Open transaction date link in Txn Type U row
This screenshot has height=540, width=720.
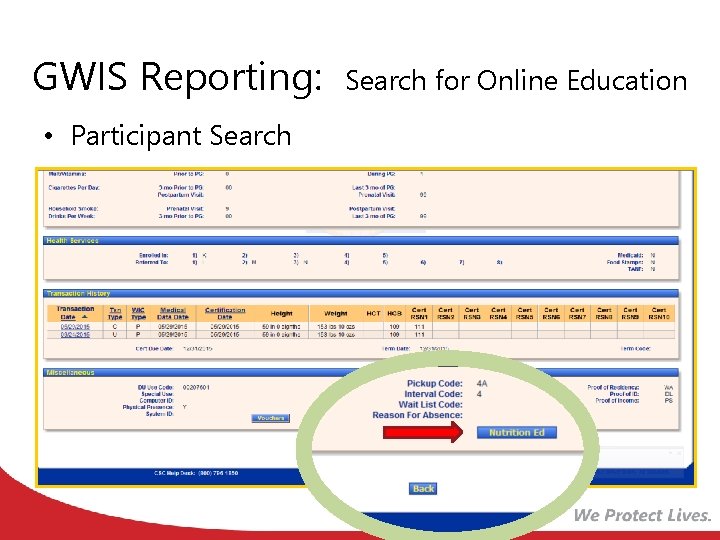pyautogui.click(x=75, y=335)
